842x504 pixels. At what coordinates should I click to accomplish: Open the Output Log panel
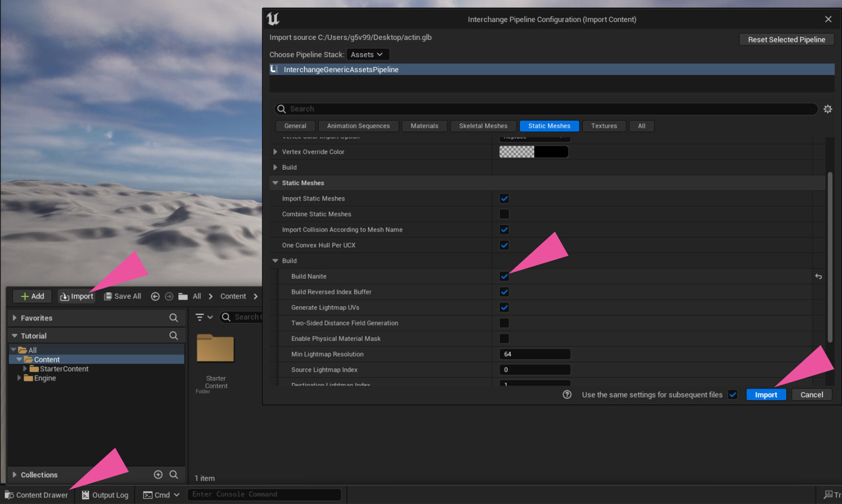coord(105,495)
